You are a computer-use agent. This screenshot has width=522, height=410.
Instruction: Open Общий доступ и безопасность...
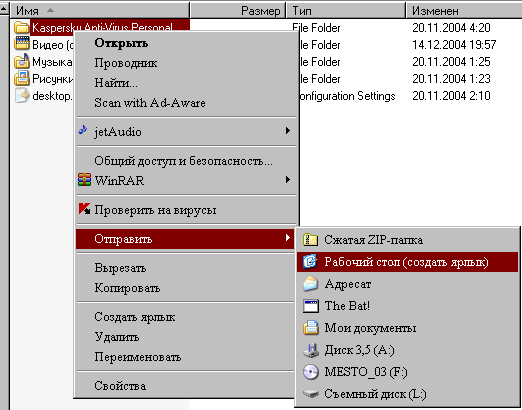(186, 161)
